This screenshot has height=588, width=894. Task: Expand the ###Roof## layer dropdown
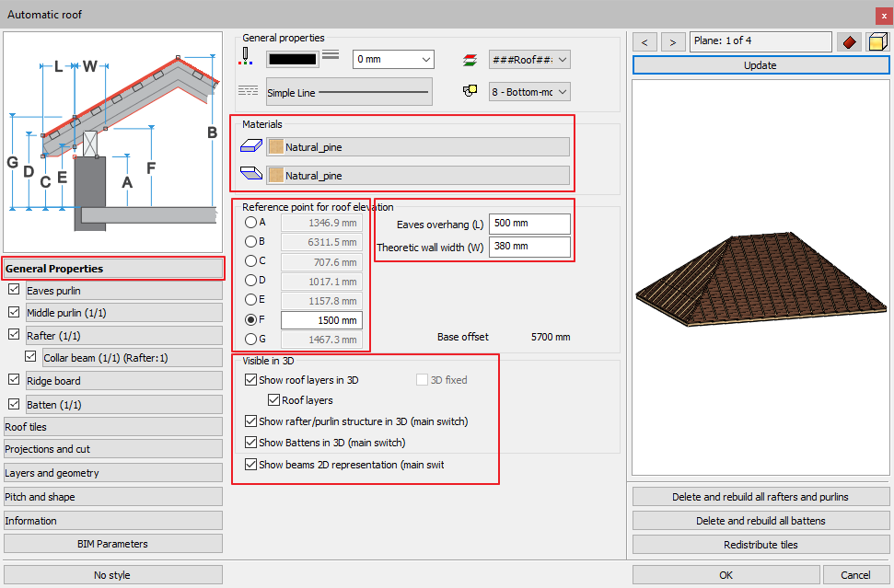pos(529,60)
